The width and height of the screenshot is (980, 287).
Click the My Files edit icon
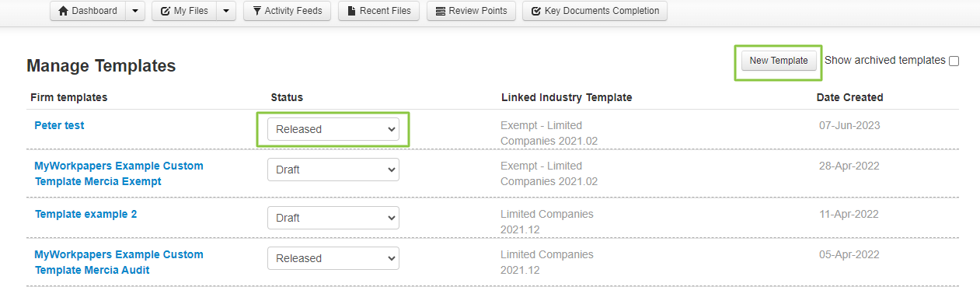pos(166,11)
